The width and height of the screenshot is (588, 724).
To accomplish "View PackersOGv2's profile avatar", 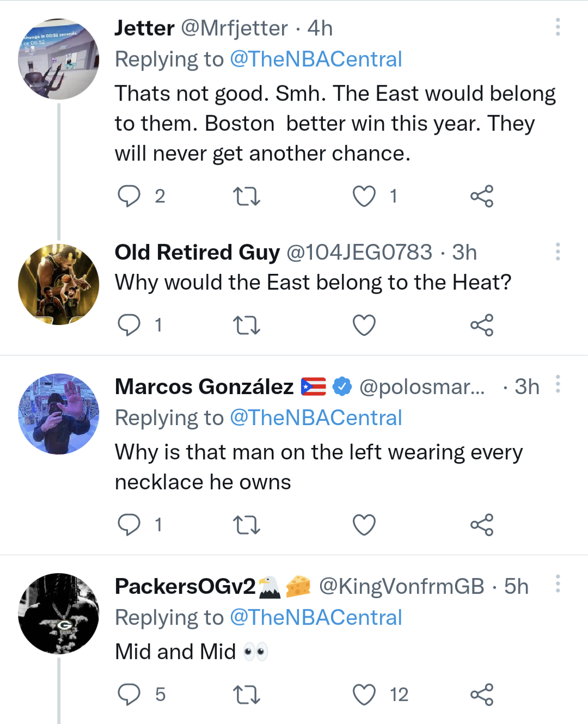I will tap(59, 613).
